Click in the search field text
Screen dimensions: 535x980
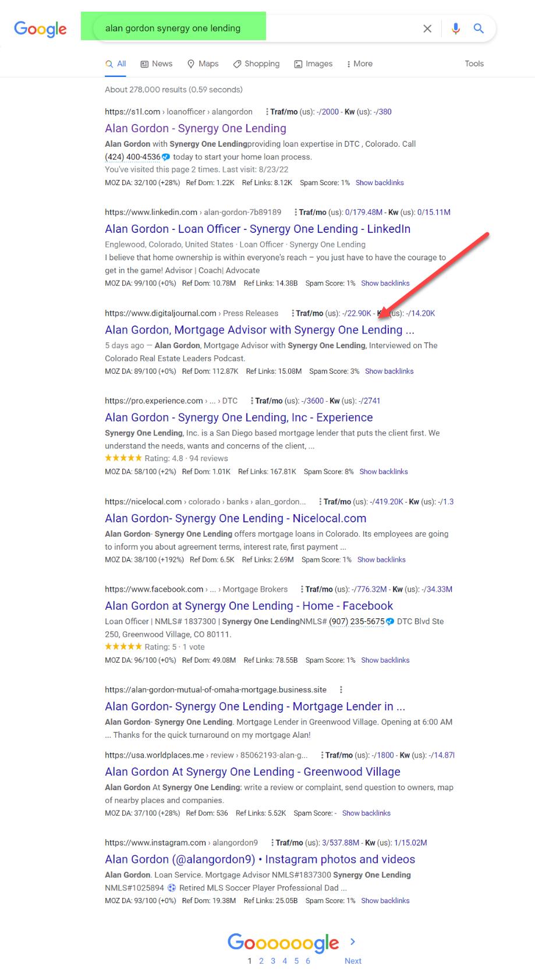pos(173,28)
